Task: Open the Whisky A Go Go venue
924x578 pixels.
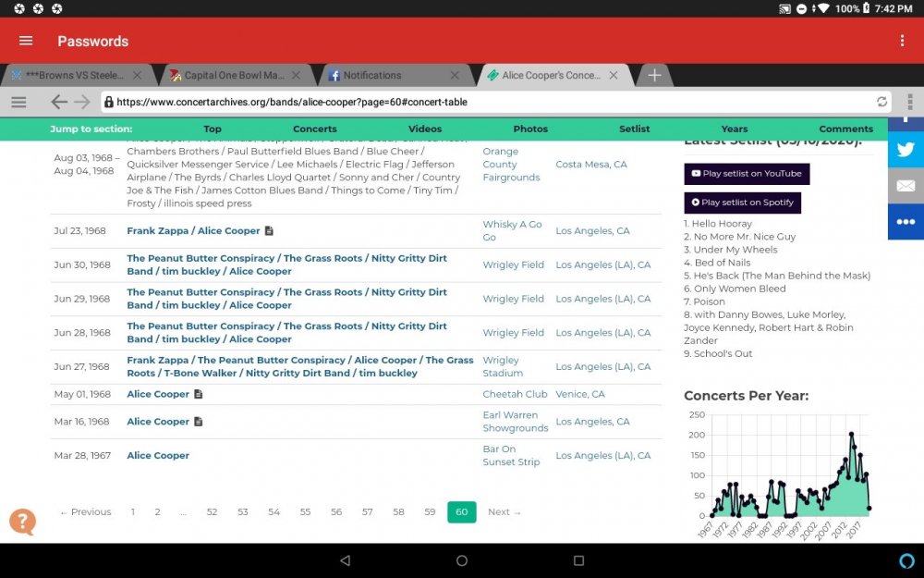Action: pos(512,230)
